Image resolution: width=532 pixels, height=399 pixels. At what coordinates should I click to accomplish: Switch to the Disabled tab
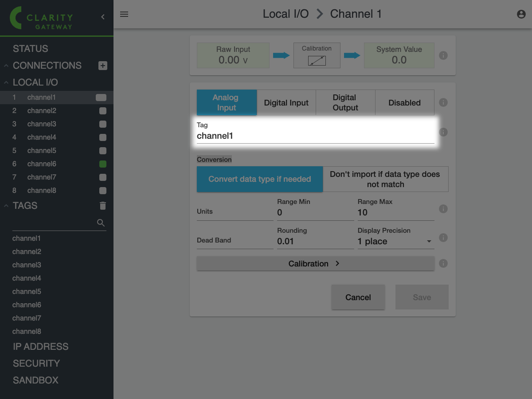pyautogui.click(x=404, y=103)
